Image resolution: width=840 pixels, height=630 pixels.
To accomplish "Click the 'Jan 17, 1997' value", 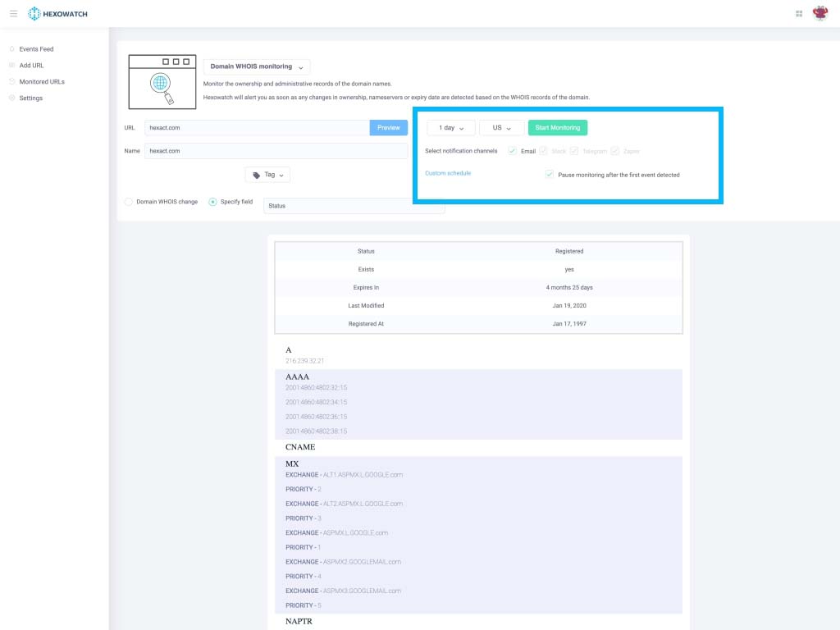I will point(569,324).
